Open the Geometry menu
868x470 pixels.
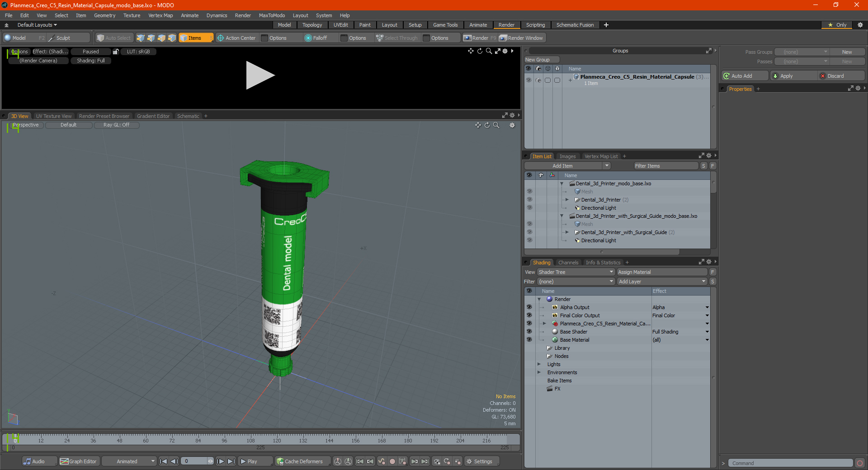tap(104, 15)
